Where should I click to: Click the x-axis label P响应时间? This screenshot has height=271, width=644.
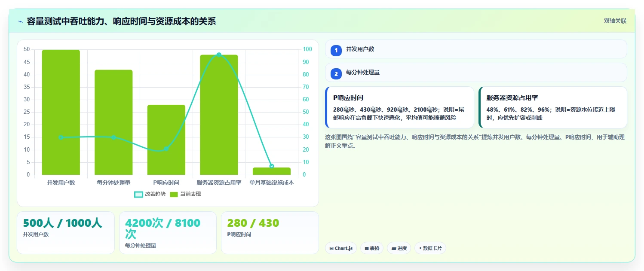(x=166, y=183)
